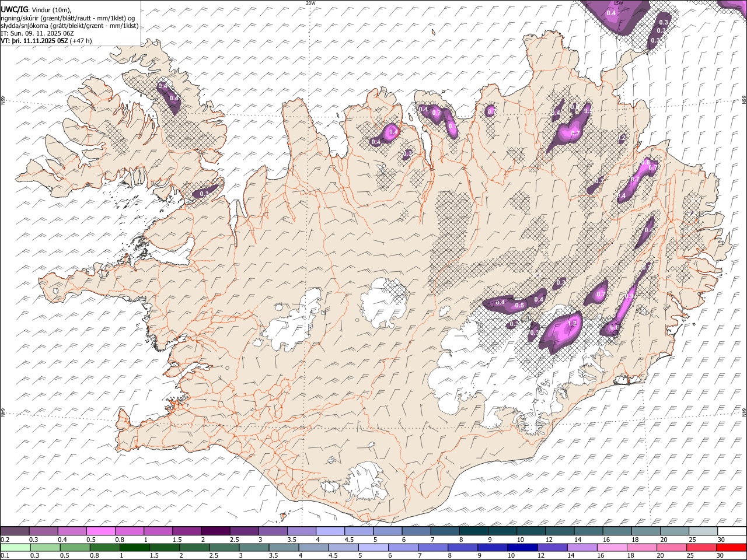Viewport: 747px width, 560px height.
Task: Click the 'rigning/skúrir' legend description line
Action: (69, 17)
